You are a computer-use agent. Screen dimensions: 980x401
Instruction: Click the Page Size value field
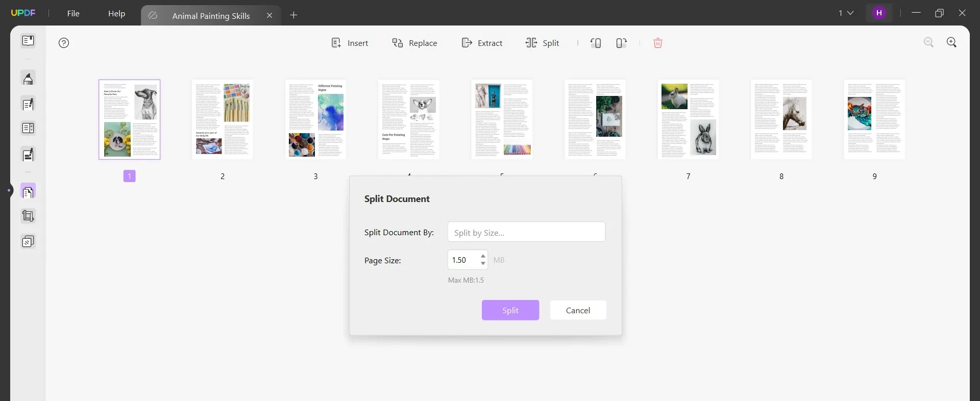click(x=464, y=260)
